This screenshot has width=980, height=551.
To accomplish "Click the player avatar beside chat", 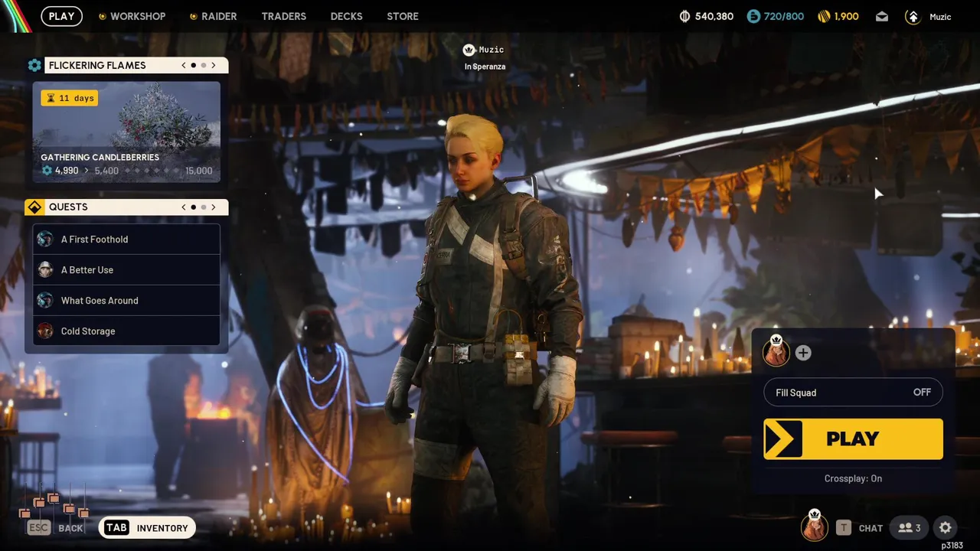I will [x=814, y=527].
